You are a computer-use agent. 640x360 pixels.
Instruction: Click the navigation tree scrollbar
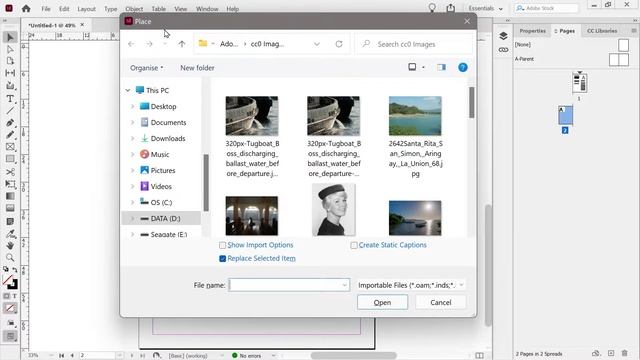[206, 182]
